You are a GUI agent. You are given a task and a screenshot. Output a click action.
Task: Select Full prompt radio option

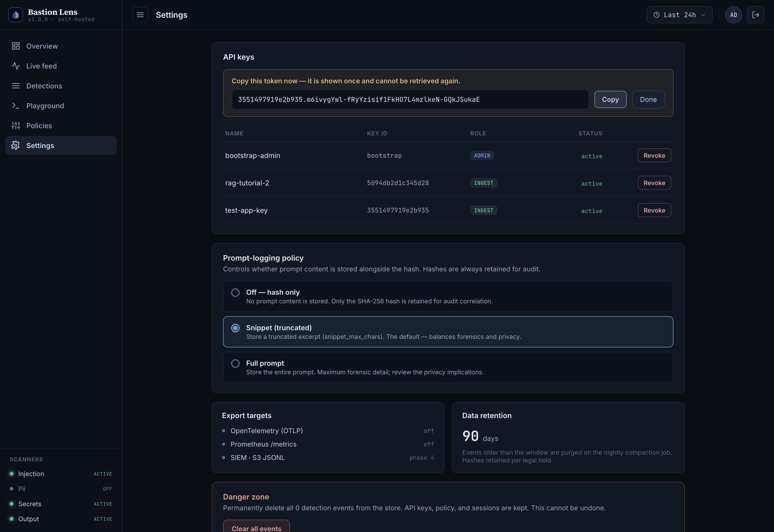448,367
